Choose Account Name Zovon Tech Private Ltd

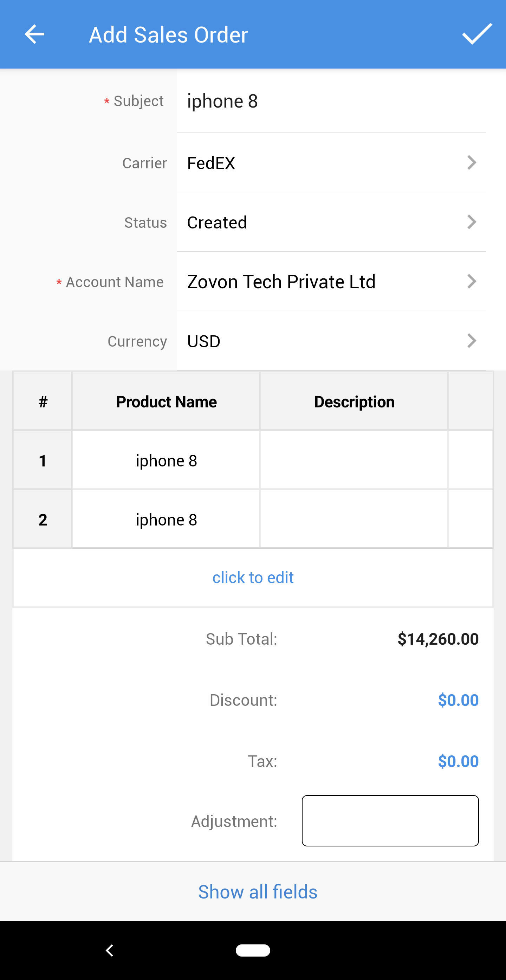[x=331, y=282]
